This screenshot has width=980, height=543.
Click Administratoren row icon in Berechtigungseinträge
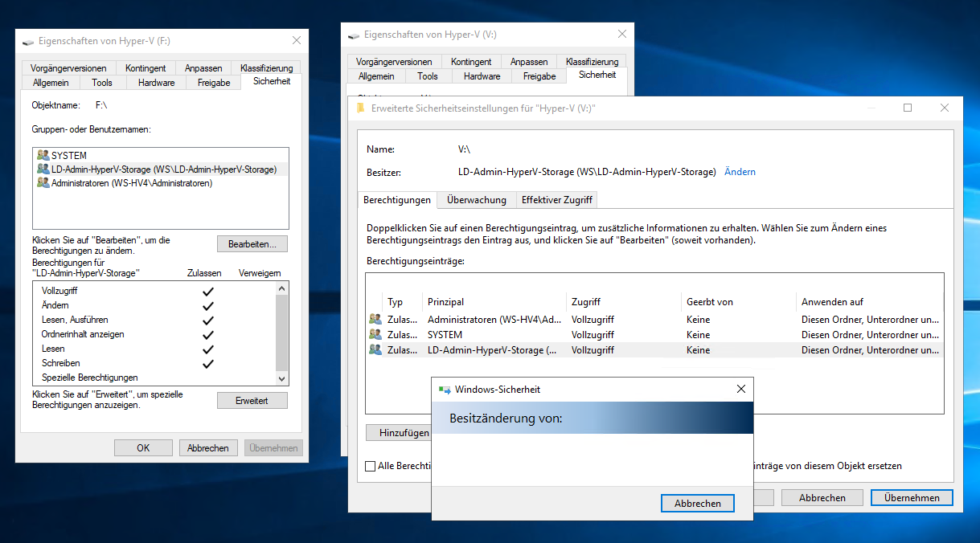coord(375,320)
